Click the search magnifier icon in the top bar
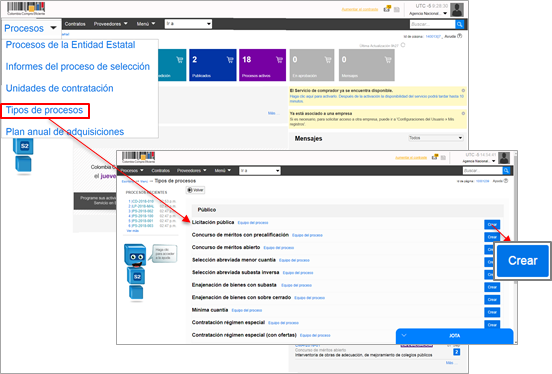The width and height of the screenshot is (552, 374). point(459,24)
